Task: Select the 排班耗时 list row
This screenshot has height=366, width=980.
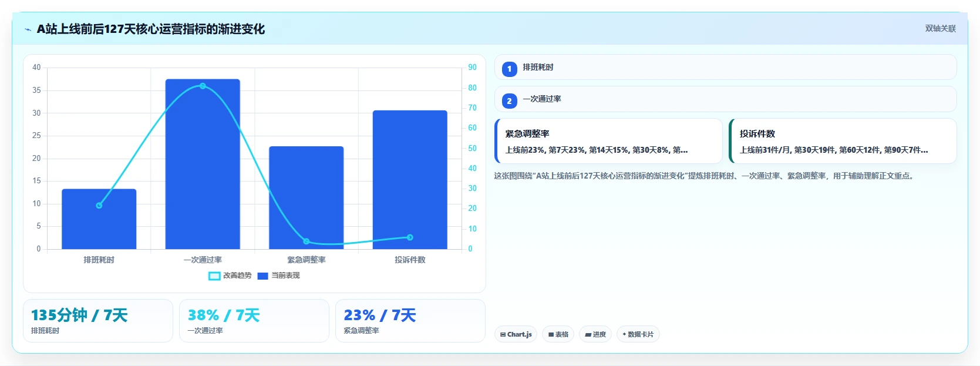Action: 725,68
